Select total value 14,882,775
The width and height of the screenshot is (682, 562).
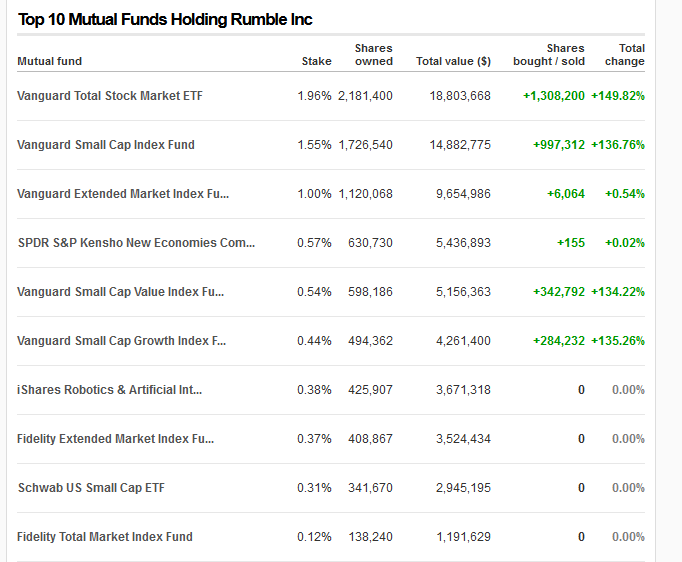point(460,145)
